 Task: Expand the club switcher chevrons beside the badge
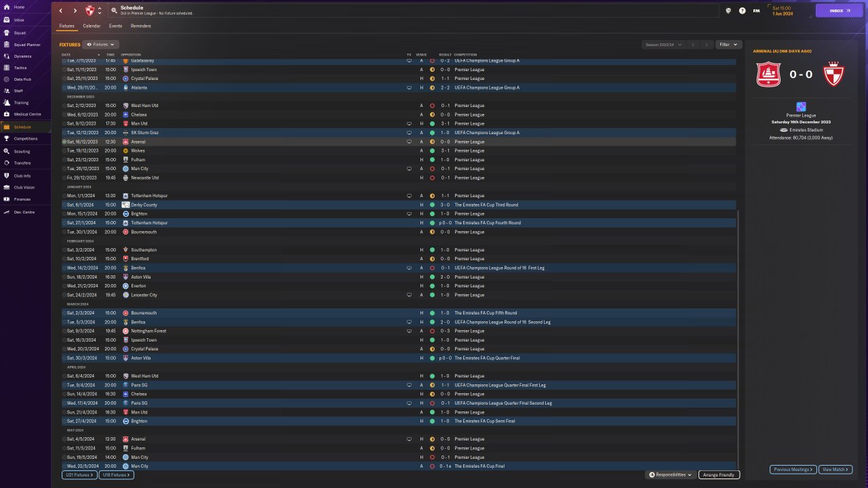(100, 11)
